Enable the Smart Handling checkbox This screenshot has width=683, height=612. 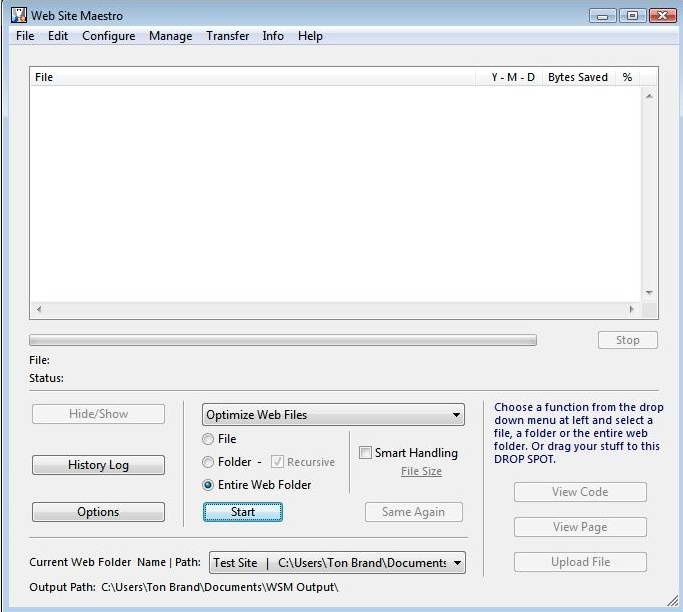[x=365, y=453]
